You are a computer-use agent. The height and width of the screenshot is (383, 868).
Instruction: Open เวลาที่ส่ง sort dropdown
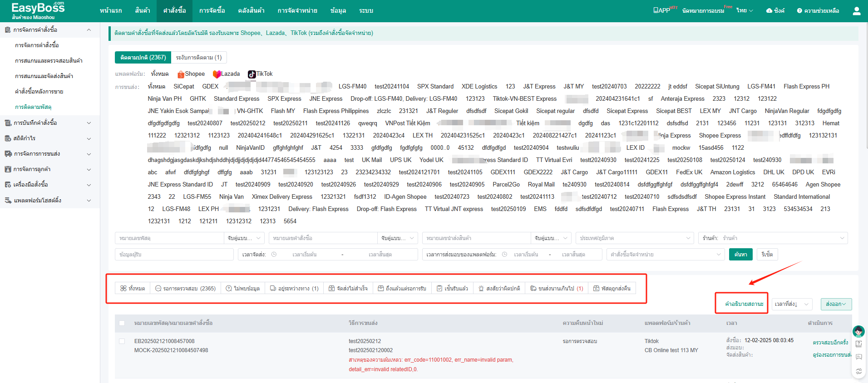tap(792, 304)
